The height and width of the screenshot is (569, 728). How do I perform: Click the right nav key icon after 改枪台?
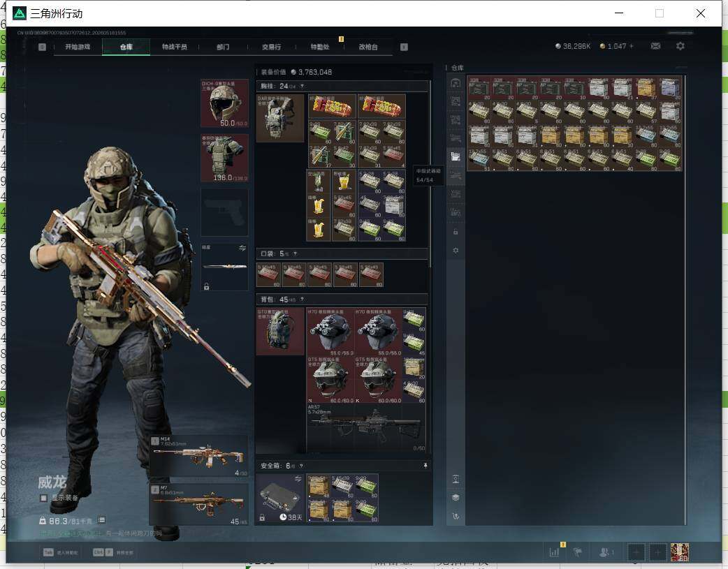coord(404,47)
